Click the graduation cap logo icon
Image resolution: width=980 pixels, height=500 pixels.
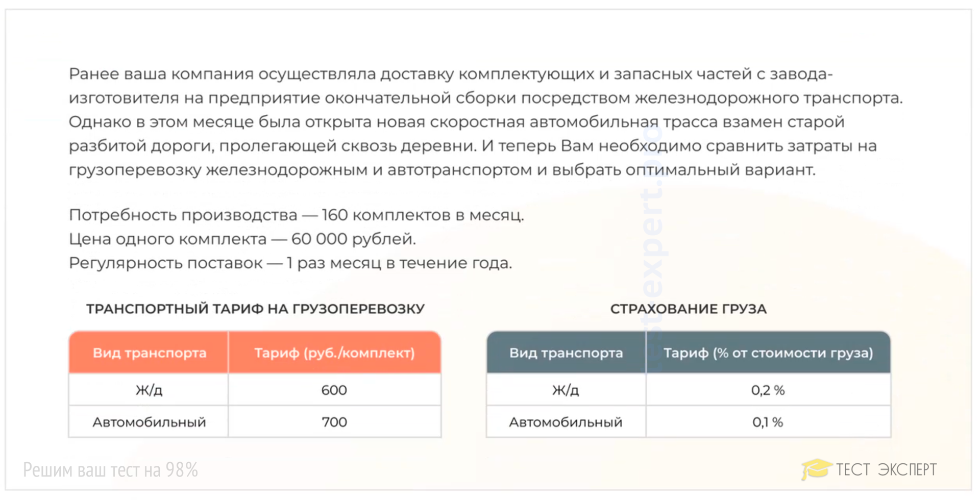pyautogui.click(x=816, y=468)
